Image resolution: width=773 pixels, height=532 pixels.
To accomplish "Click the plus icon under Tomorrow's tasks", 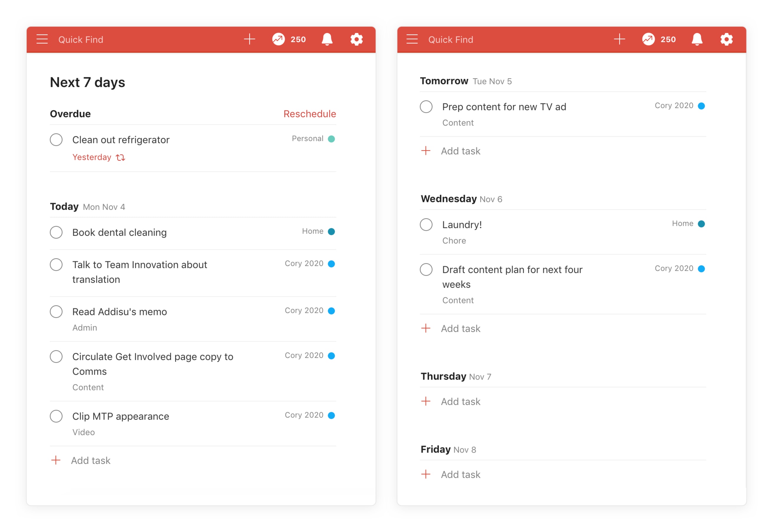I will [x=426, y=151].
